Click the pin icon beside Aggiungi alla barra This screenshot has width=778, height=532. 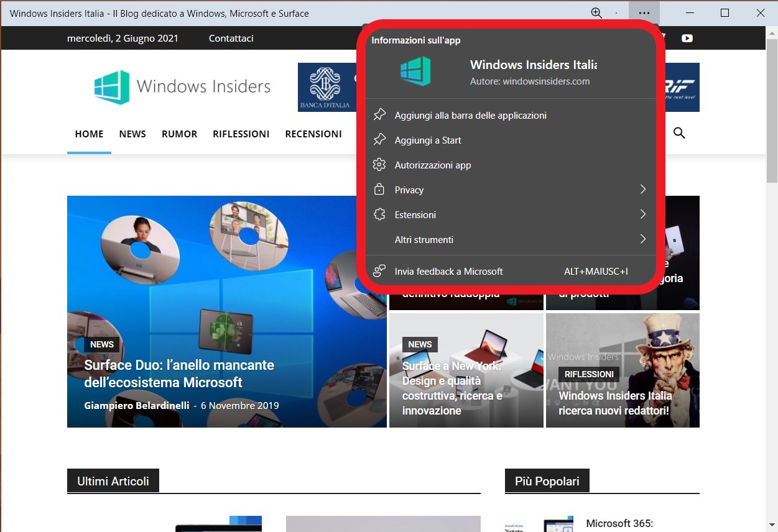[379, 115]
